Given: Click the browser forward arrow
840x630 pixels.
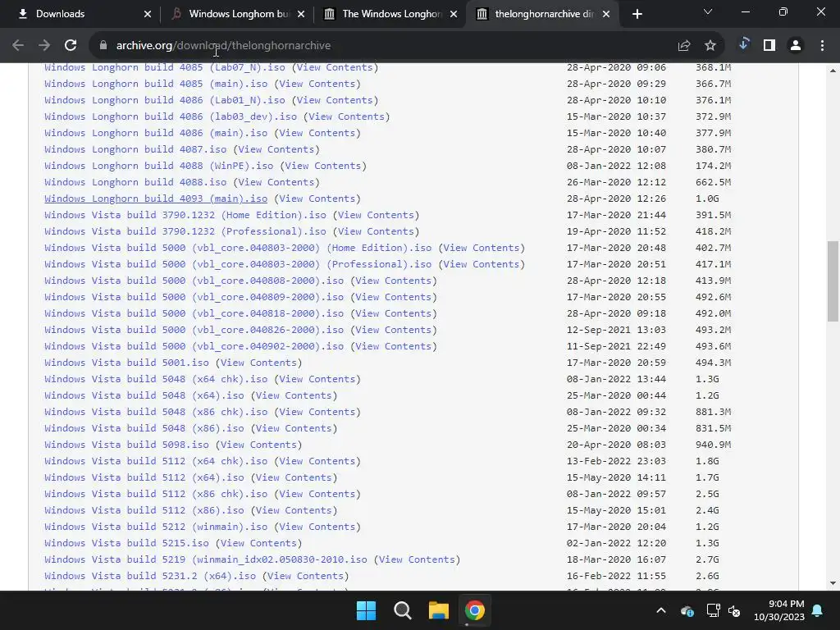Looking at the screenshot, I should [44, 46].
